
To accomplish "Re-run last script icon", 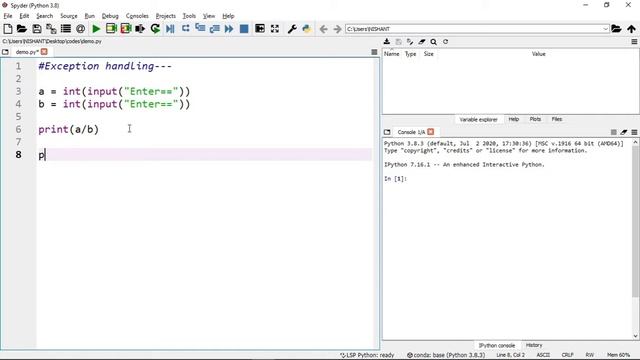I will [x=155, y=29].
